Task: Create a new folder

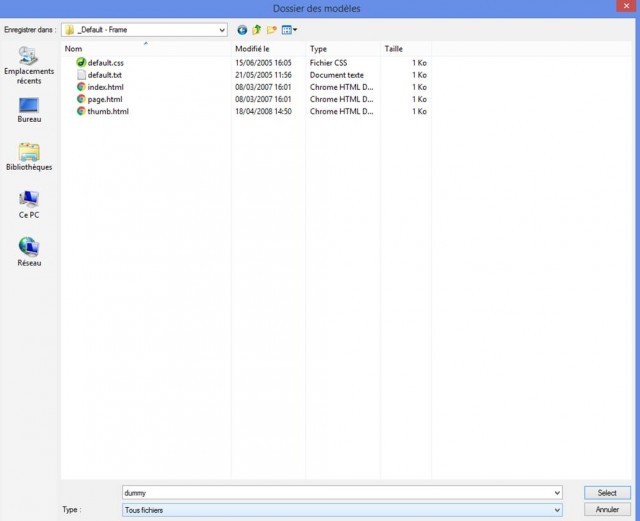Action: [271, 30]
